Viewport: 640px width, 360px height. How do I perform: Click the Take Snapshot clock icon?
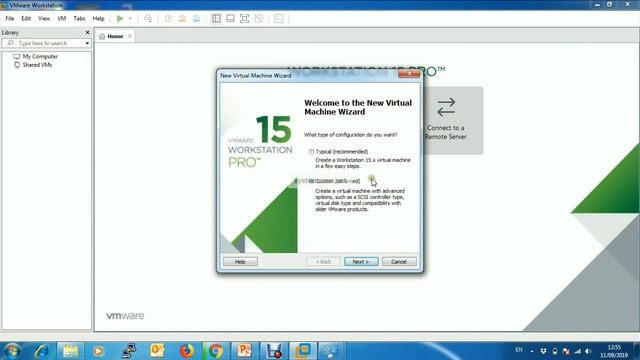[x=168, y=18]
